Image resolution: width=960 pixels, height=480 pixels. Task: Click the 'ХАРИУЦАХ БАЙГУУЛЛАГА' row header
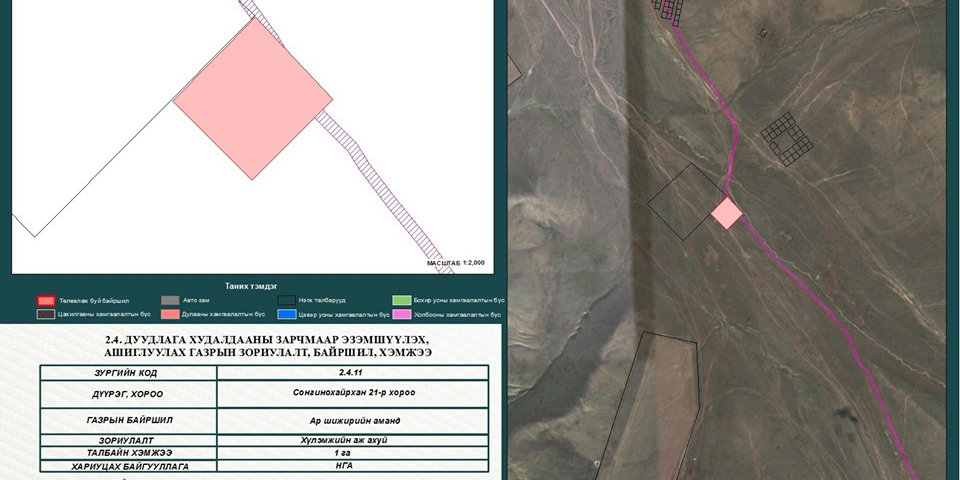(x=127, y=466)
